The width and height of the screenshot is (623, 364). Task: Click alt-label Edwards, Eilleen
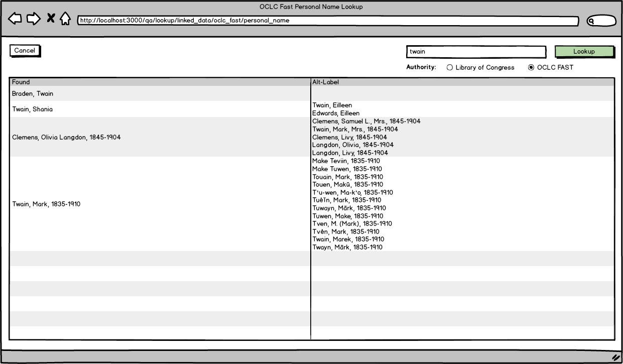pos(336,113)
